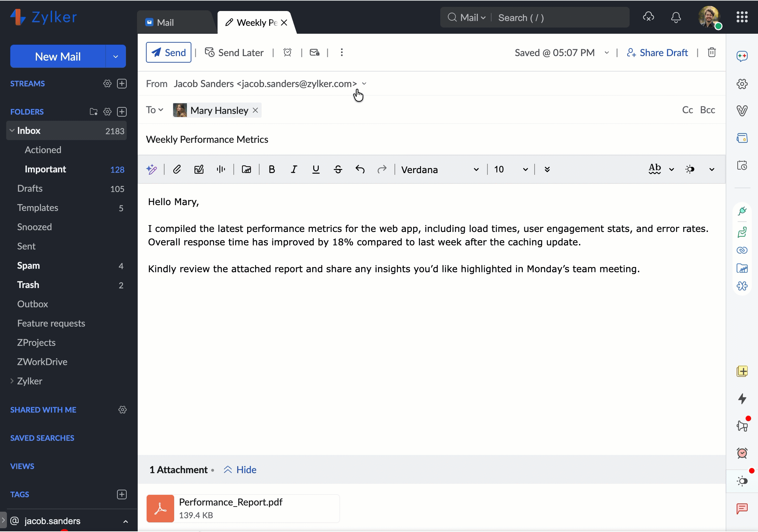Add Cc recipients field
This screenshot has height=532, width=758.
point(687,110)
